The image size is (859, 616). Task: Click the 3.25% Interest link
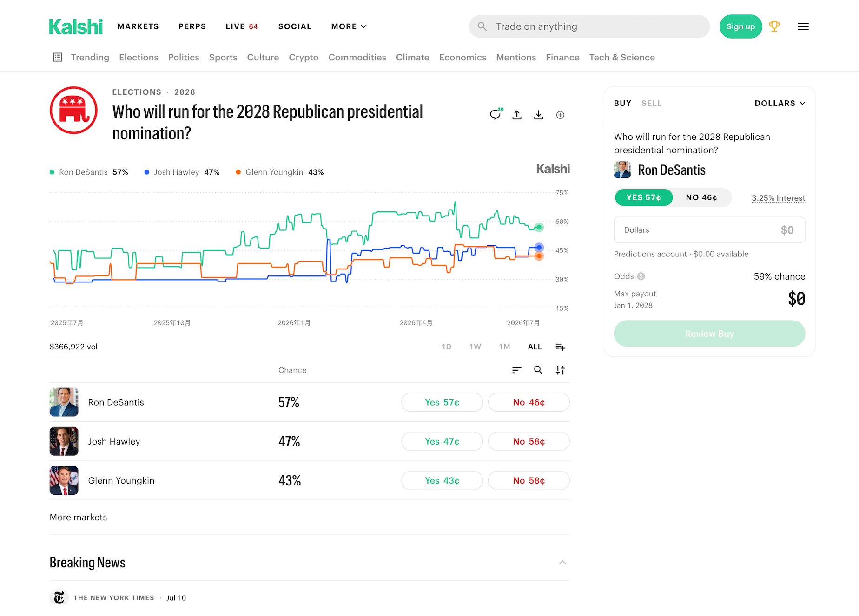click(x=779, y=198)
